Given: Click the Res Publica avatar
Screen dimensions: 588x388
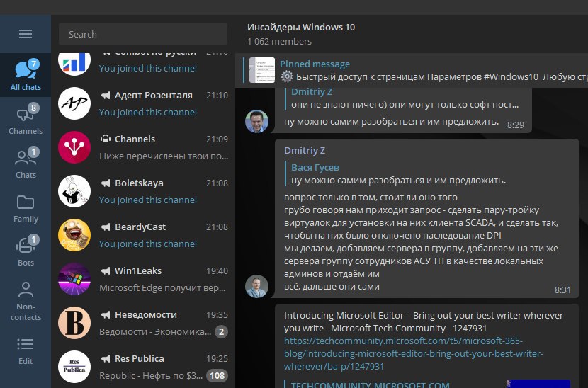Looking at the screenshot, I should coord(74,367).
